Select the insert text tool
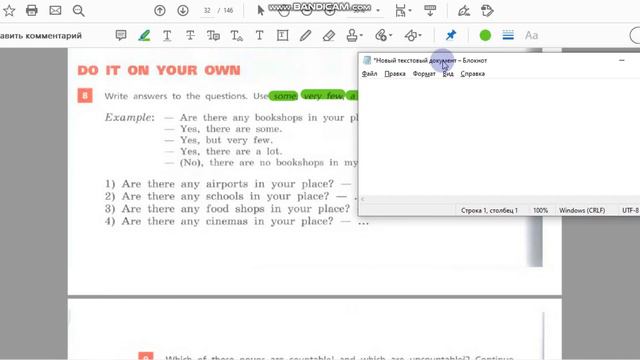This screenshot has width=640, height=360. pyautogui.click(x=236, y=36)
